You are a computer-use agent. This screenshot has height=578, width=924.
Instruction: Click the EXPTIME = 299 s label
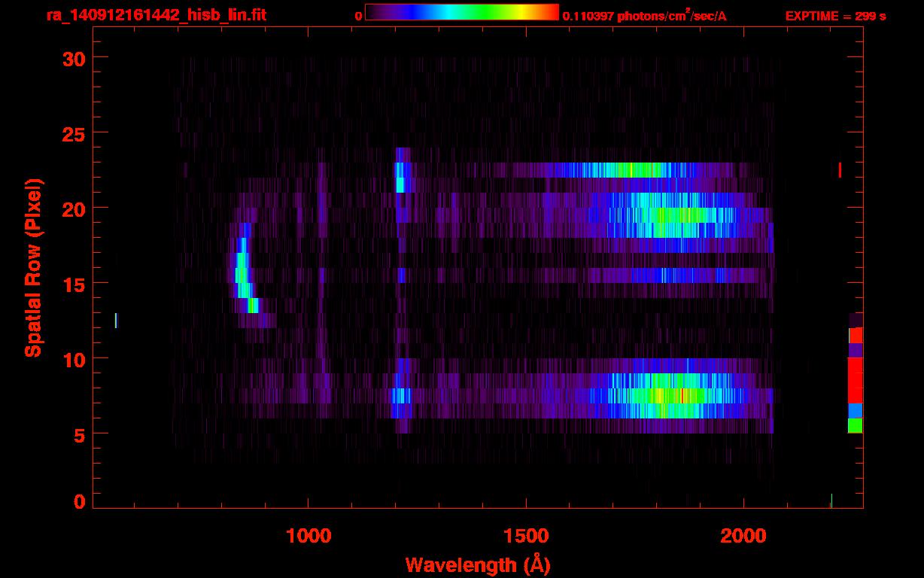pyautogui.click(x=835, y=16)
